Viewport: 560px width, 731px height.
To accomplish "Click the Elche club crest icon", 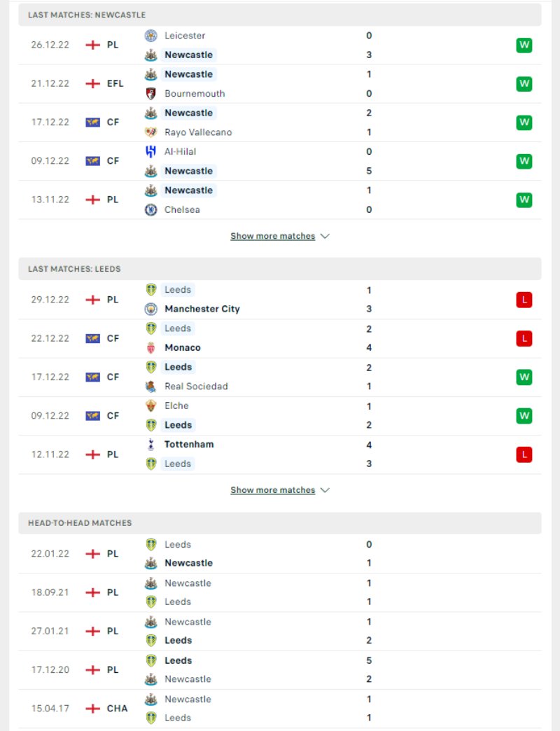I will click(150, 405).
